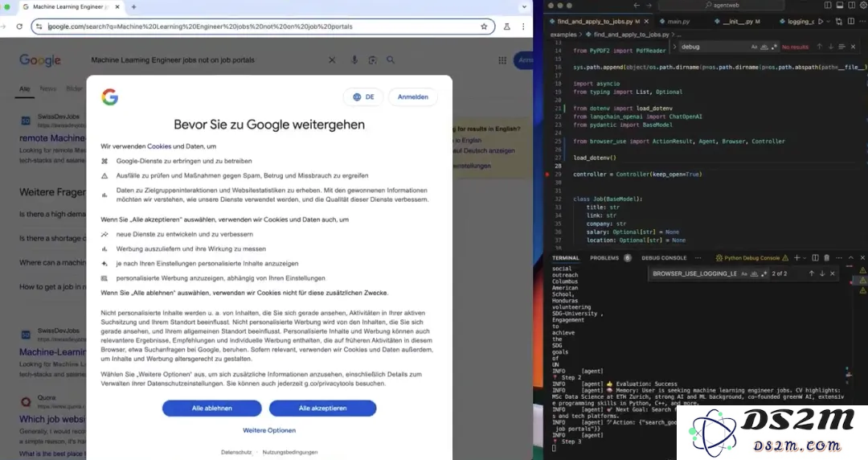Click the Google search magnifier icon
This screenshot has width=868, height=460.
[391, 60]
